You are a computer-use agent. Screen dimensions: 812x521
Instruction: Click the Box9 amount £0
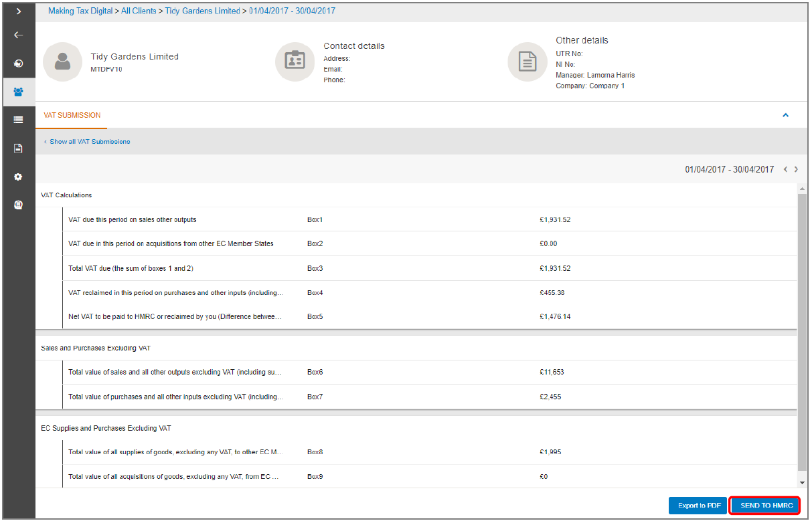click(544, 476)
